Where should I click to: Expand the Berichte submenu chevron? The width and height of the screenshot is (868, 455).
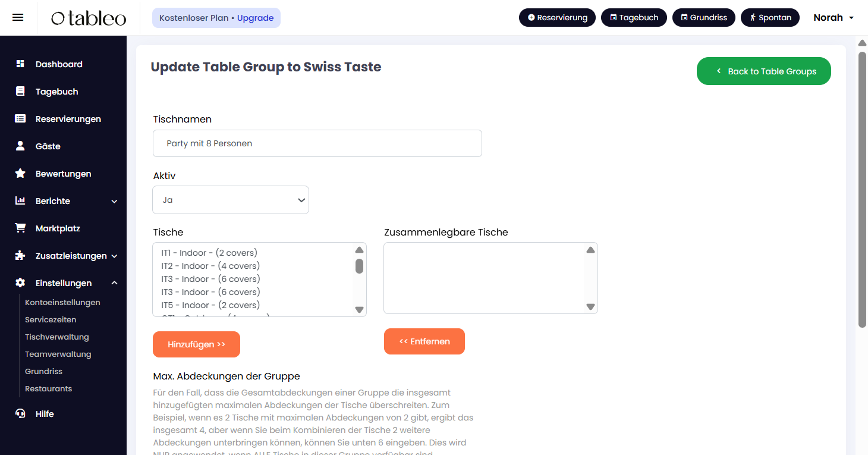[114, 202]
